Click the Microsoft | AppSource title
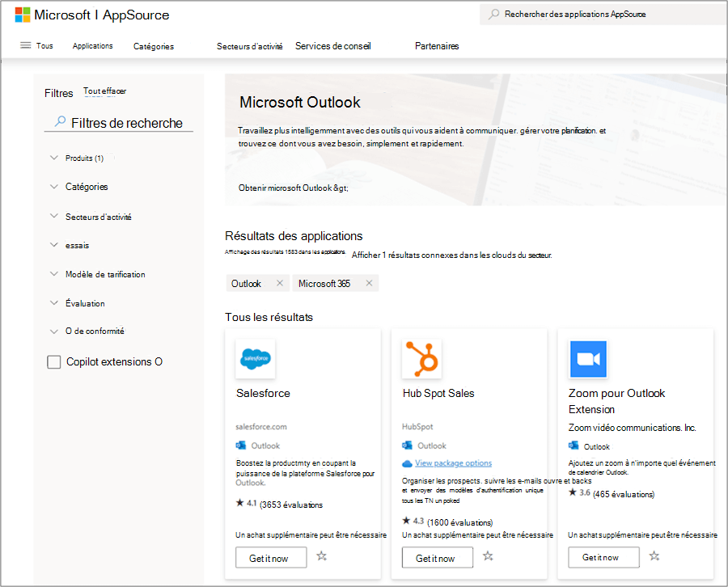Screen dimensions: 728x587 [102, 15]
